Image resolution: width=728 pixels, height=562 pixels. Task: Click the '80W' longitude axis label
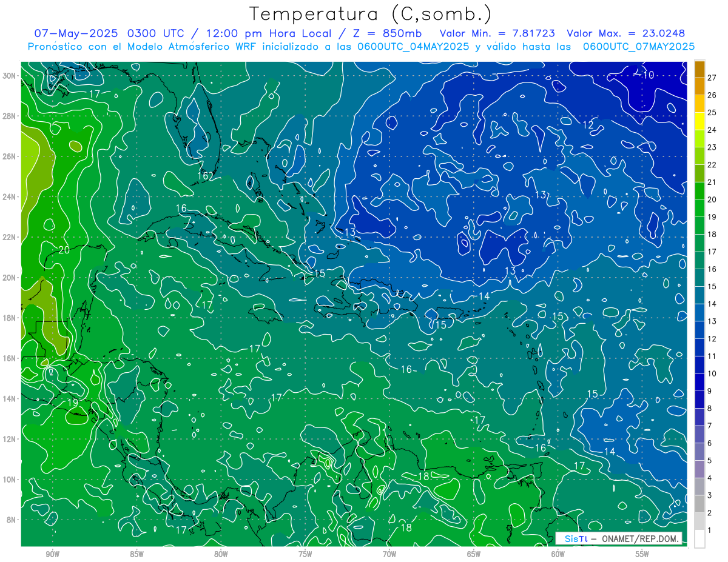[221, 554]
